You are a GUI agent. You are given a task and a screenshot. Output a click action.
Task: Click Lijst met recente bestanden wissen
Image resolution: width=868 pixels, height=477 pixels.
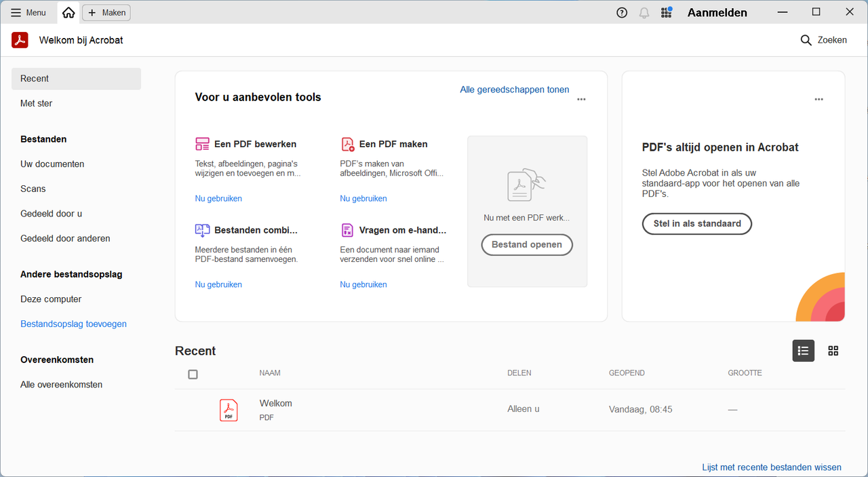772,468
